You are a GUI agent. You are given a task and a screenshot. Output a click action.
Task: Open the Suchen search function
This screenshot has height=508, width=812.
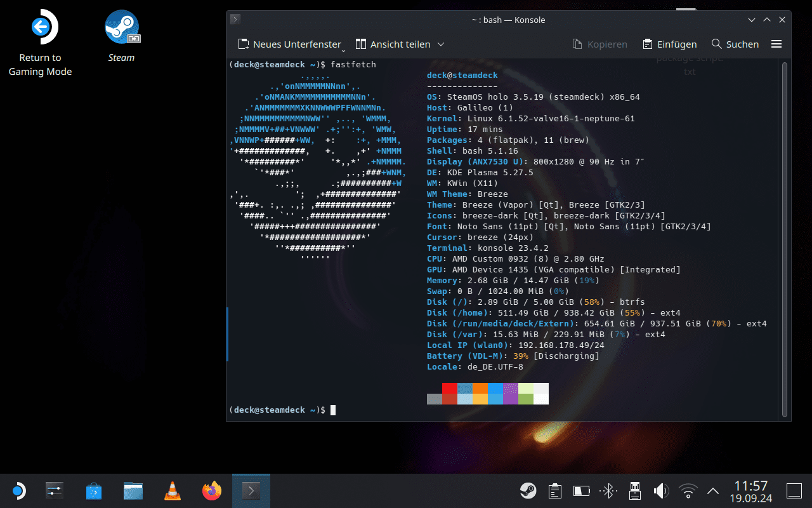735,44
